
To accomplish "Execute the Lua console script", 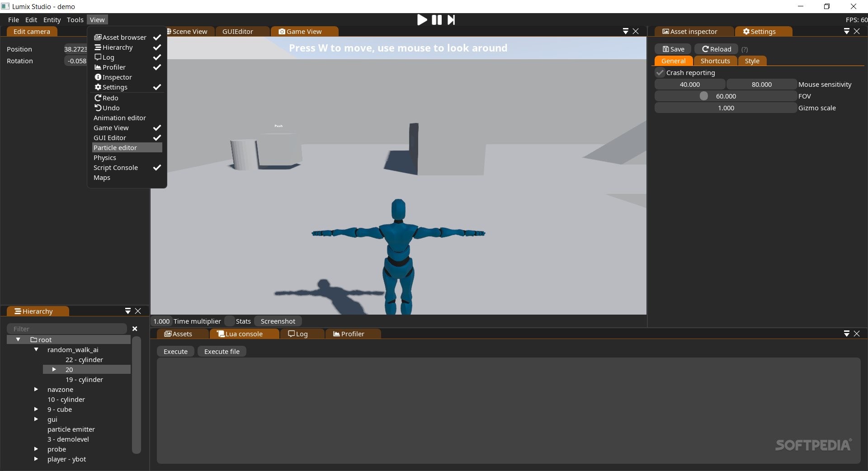I will (175, 352).
